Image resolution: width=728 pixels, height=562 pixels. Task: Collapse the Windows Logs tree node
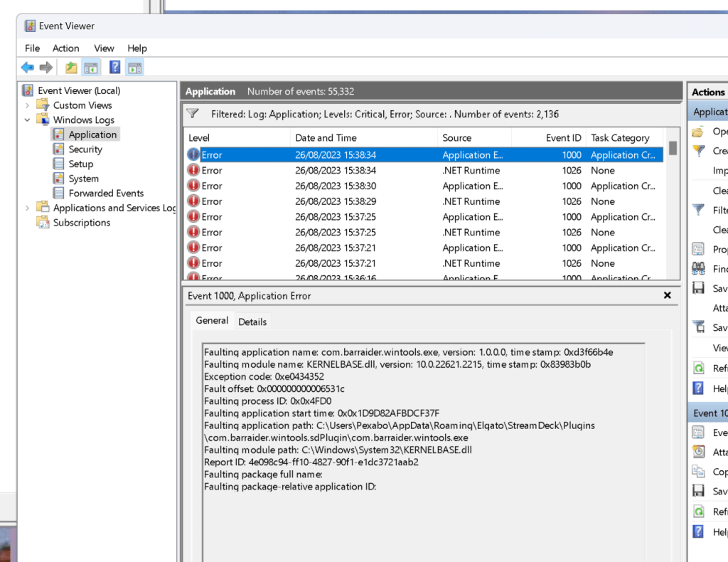point(28,120)
